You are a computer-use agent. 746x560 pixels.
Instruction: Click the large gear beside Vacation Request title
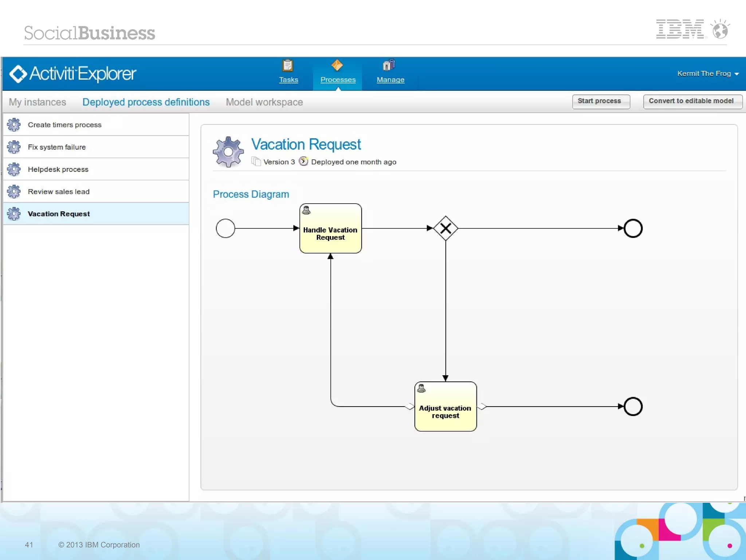tap(228, 152)
